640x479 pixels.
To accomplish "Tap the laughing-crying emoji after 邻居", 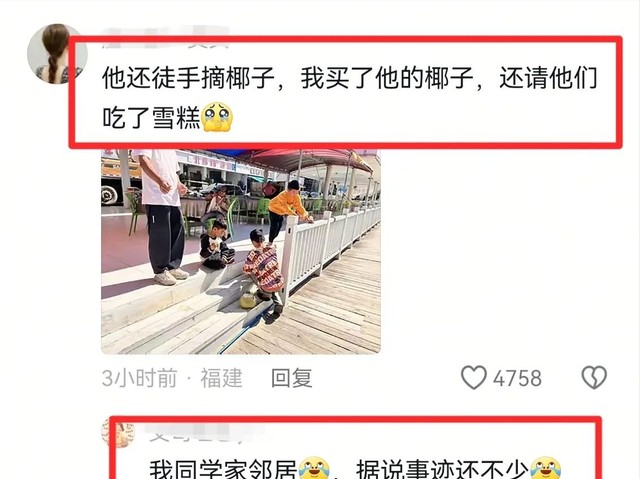I will (x=314, y=468).
